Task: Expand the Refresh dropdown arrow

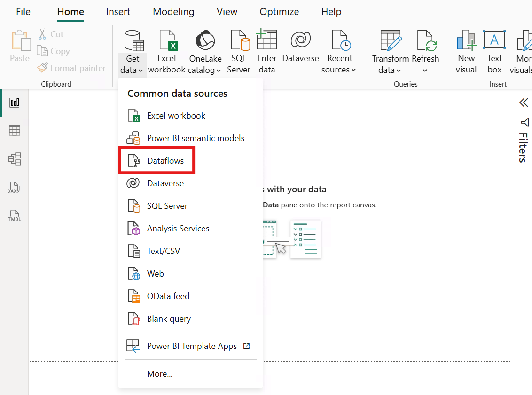Action: (425, 71)
